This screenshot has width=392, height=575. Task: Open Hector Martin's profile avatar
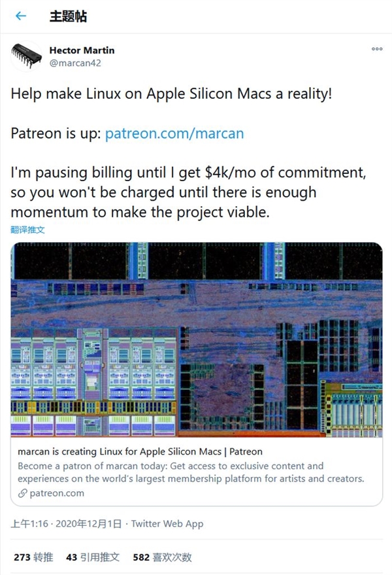pyautogui.click(x=26, y=56)
